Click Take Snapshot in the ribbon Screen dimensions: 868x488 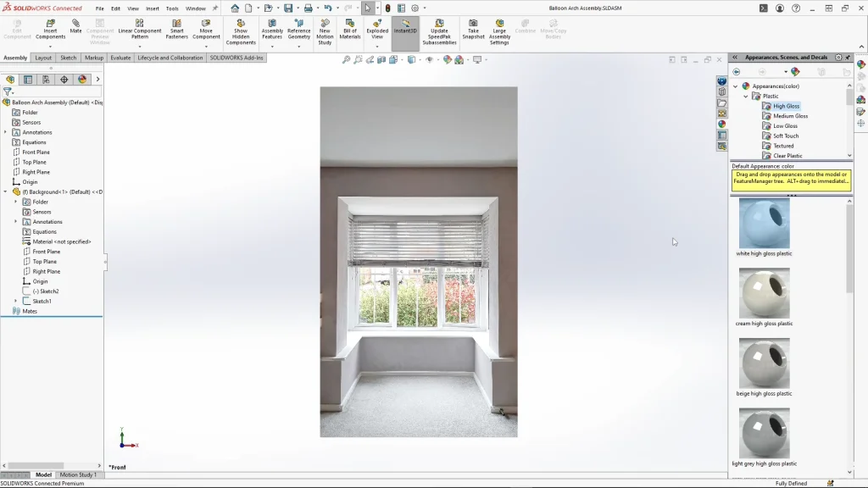click(473, 29)
